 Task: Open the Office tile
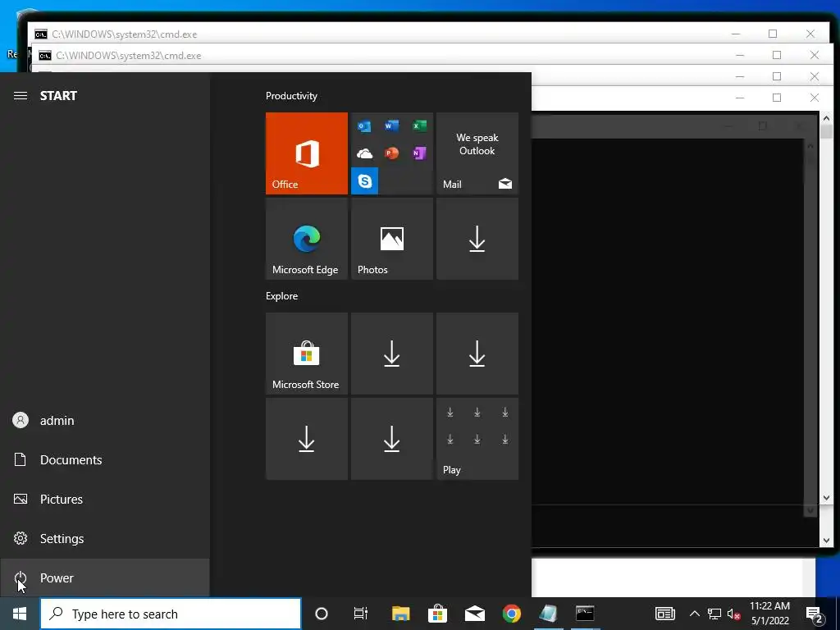click(307, 153)
